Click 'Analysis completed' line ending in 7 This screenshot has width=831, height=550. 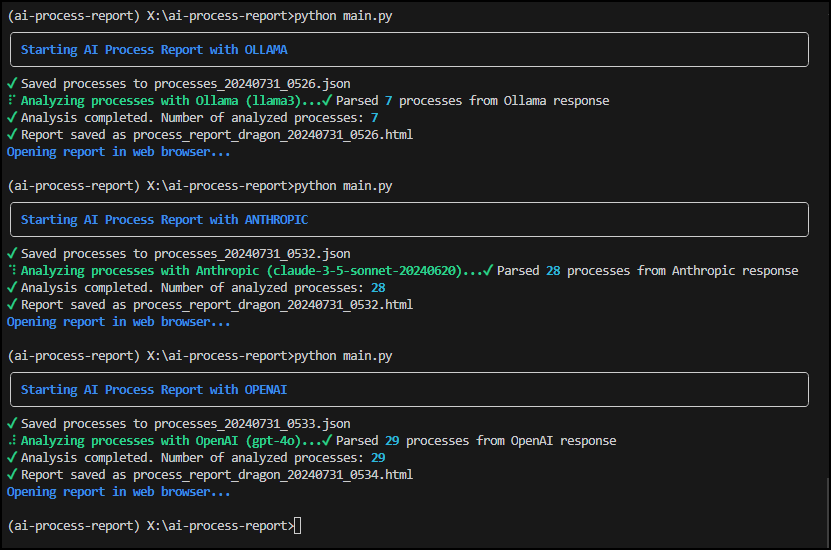[193, 118]
